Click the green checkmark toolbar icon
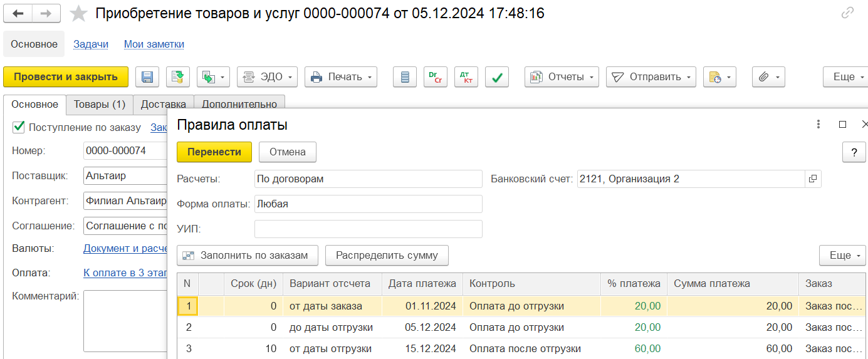This screenshot has height=359, width=868. click(497, 77)
